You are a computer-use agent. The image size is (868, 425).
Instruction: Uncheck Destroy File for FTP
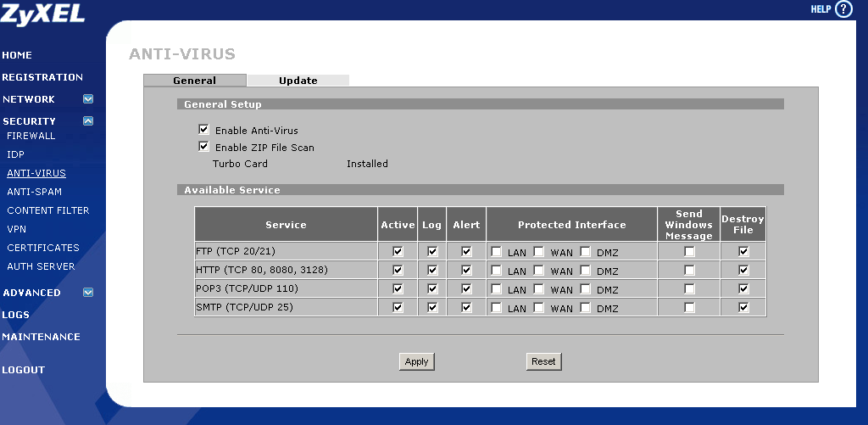[x=743, y=252]
